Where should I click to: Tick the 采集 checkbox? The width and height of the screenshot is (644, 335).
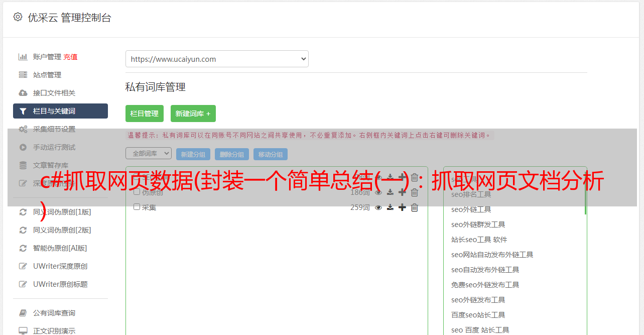point(137,207)
